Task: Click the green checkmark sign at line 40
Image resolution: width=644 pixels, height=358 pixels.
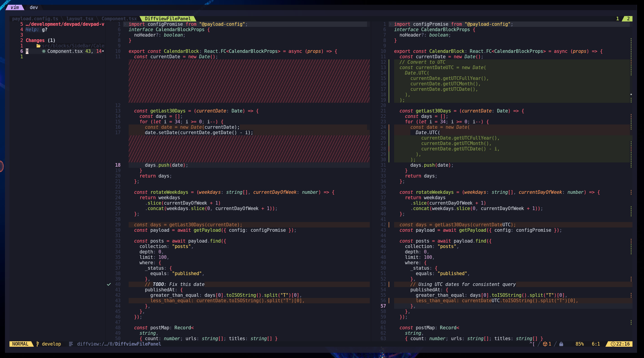Action: 109,284
